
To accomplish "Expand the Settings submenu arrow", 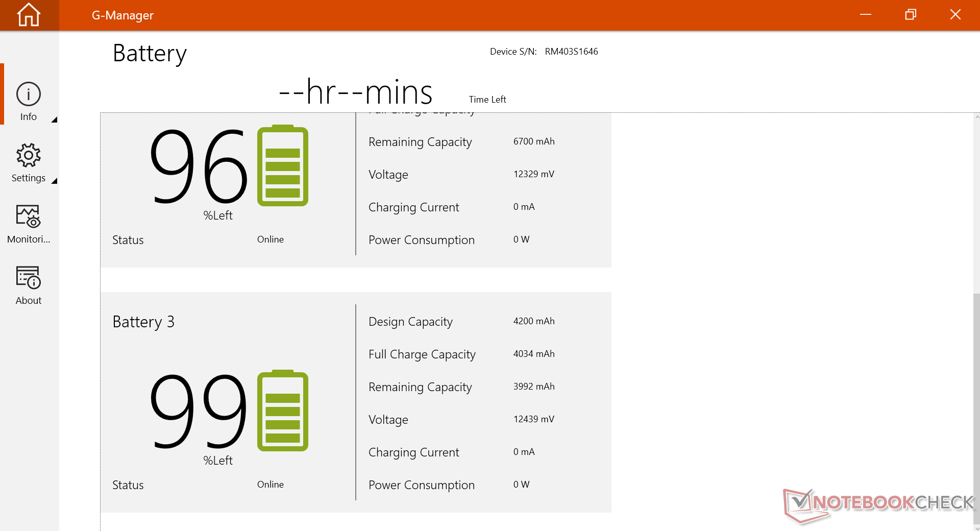I will [54, 181].
